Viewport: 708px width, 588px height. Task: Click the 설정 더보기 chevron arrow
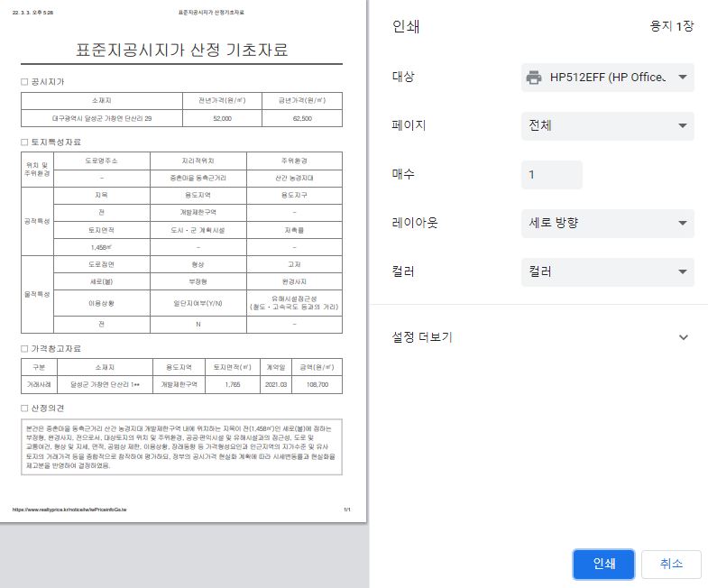pos(684,337)
